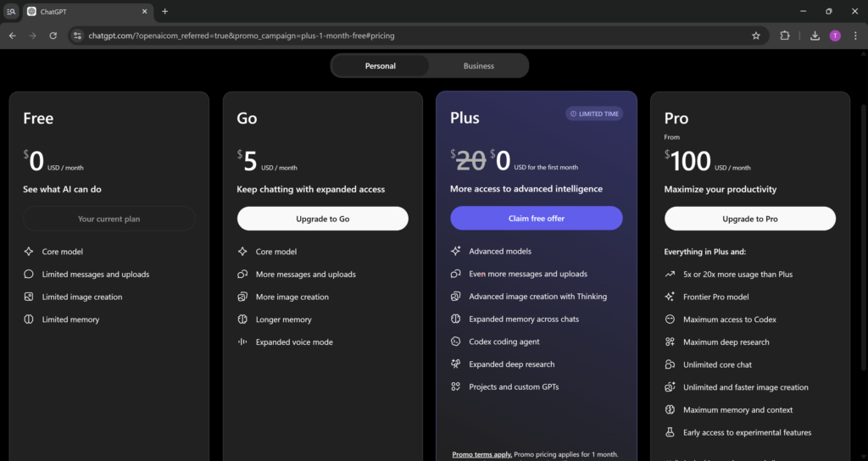Click the Free plan title
This screenshot has width=868, height=461.
pos(38,118)
